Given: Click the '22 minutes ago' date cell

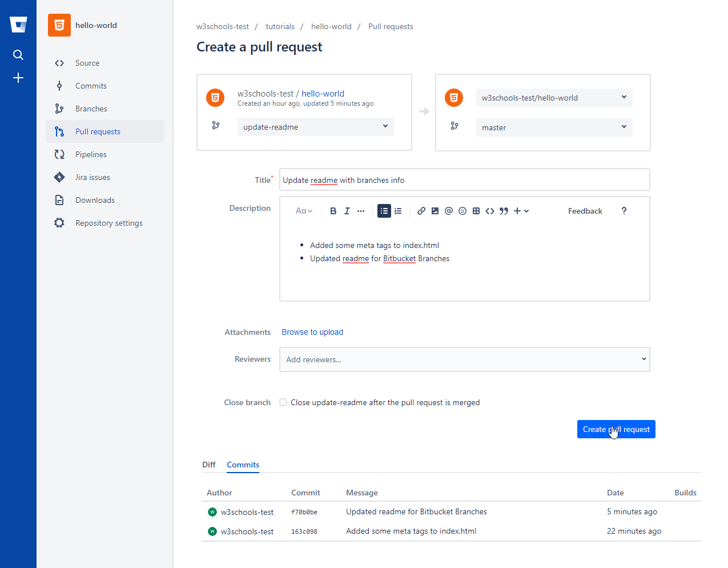Looking at the screenshot, I should tap(634, 531).
